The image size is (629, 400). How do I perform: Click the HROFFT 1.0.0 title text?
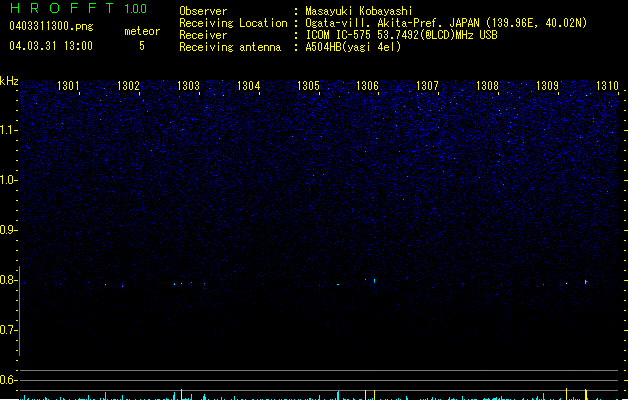pyautogui.click(x=79, y=8)
